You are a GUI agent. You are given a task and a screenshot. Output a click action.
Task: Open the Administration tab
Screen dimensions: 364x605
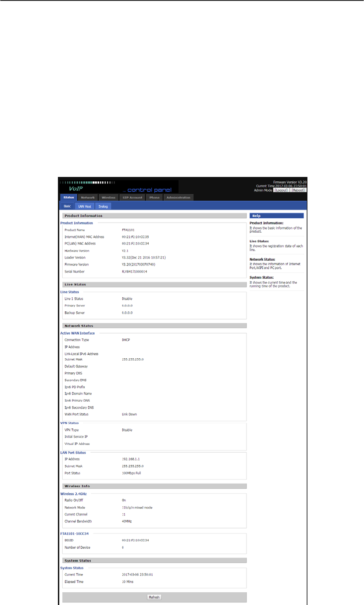[x=178, y=198]
